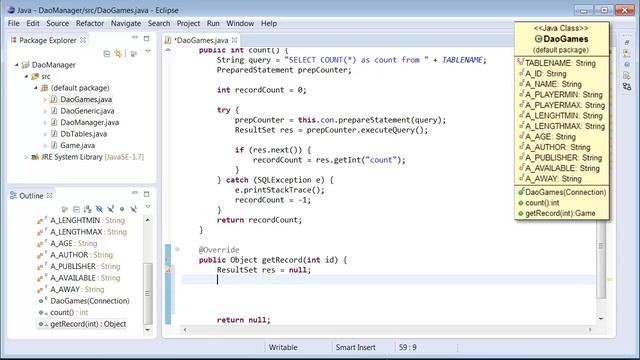Open the Navigate menu
This screenshot has height=360, width=640.
126,23
